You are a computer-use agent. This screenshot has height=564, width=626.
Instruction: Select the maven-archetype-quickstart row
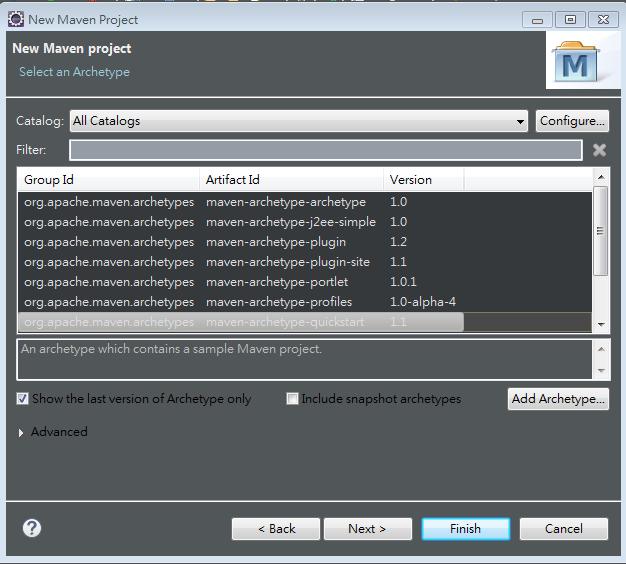tap(305, 322)
